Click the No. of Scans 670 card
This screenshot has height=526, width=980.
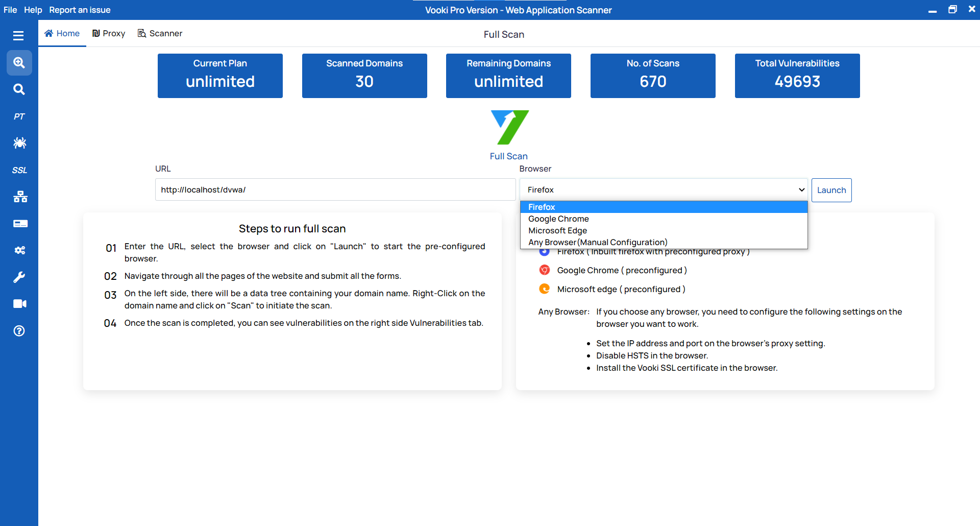(653, 76)
